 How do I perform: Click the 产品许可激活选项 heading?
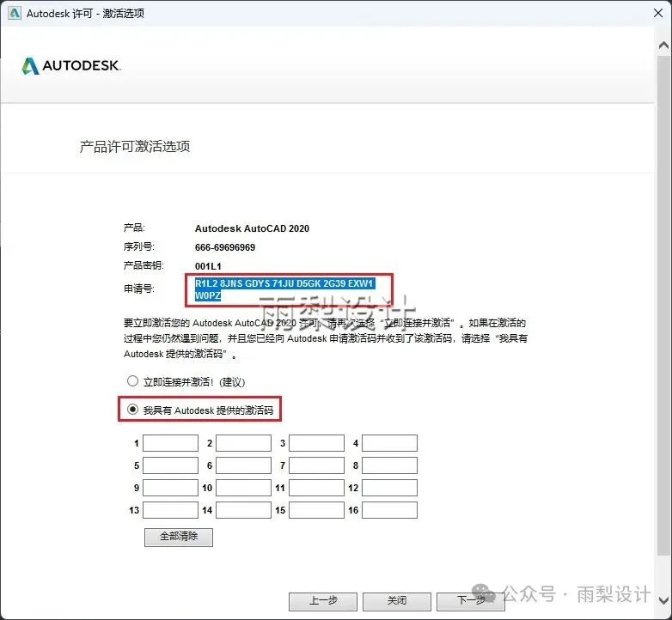click(x=135, y=147)
